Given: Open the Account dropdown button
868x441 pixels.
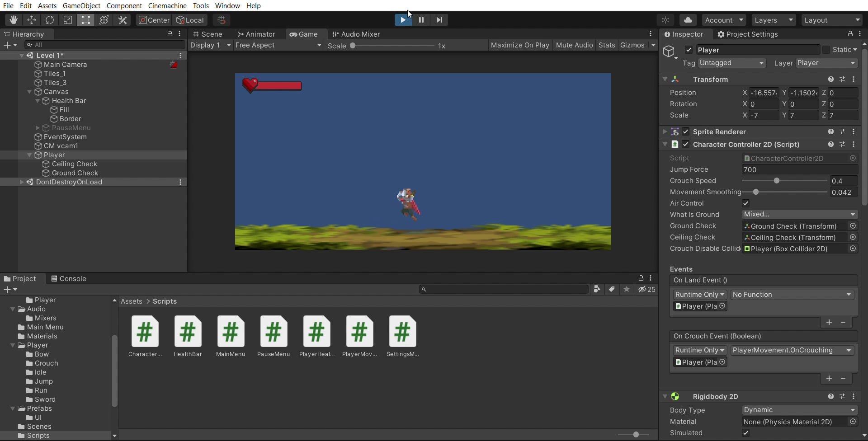Looking at the screenshot, I should click(x=724, y=20).
